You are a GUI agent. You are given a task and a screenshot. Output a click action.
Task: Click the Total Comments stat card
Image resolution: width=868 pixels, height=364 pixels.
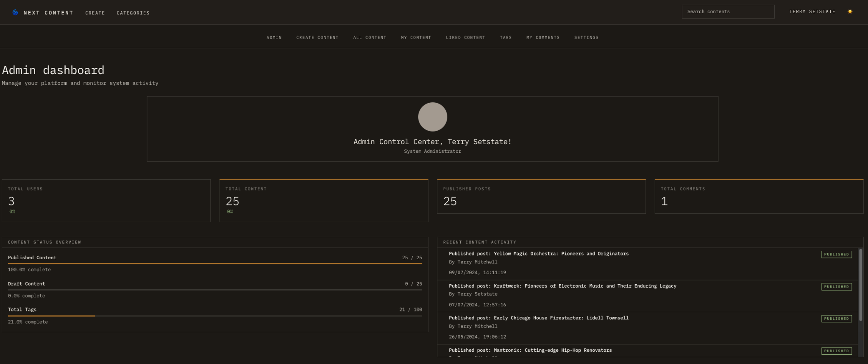(x=759, y=196)
